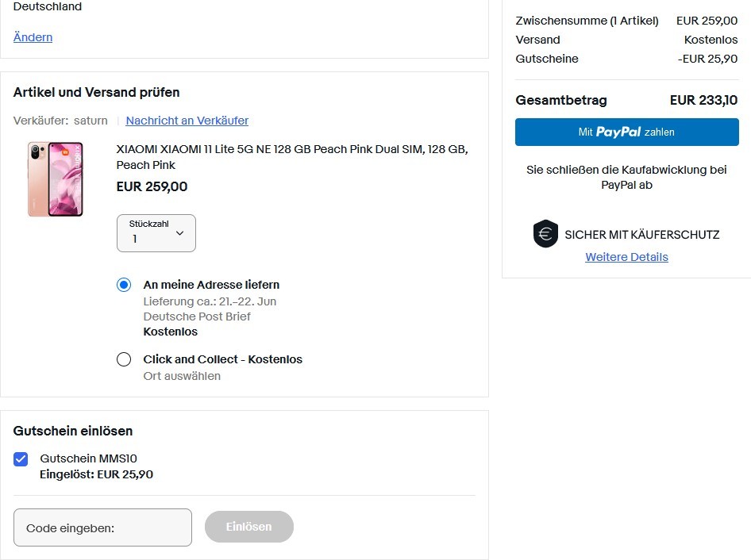This screenshot has width=751, height=560.
Task: Pay with the Mit PayPal zahlen button
Action: point(627,132)
